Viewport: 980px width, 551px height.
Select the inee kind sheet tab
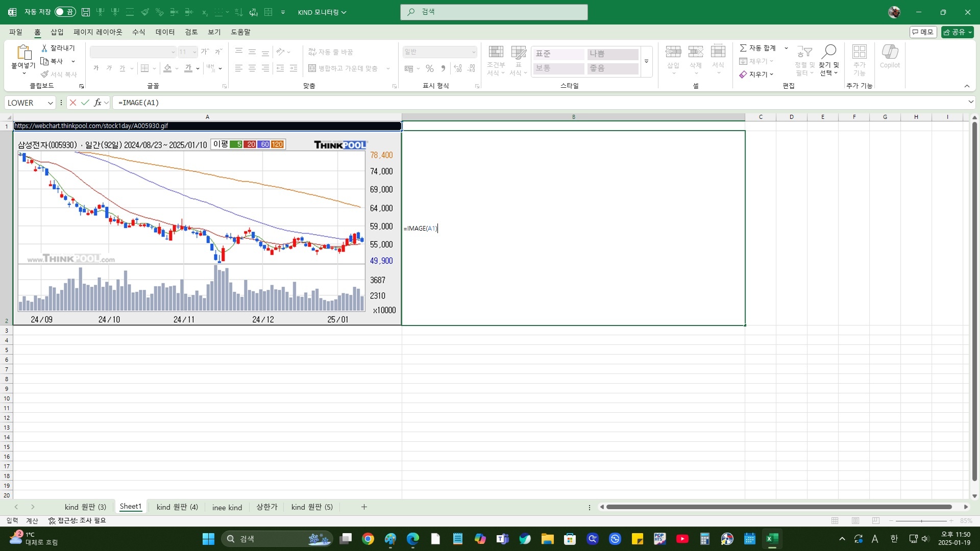(x=227, y=507)
